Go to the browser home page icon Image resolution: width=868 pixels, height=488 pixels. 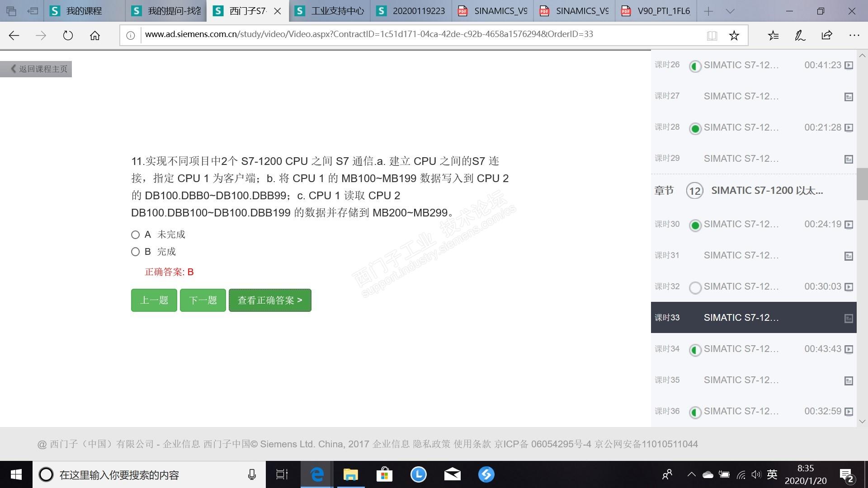[95, 35]
